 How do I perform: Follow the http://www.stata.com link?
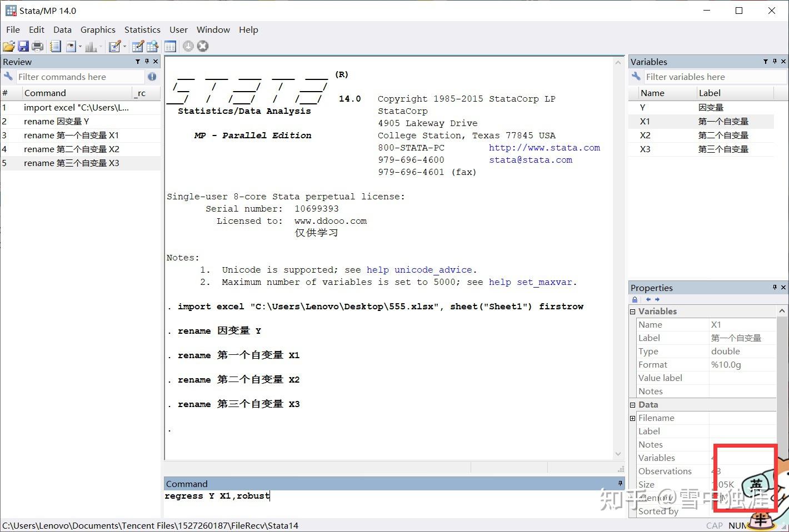pyautogui.click(x=545, y=148)
